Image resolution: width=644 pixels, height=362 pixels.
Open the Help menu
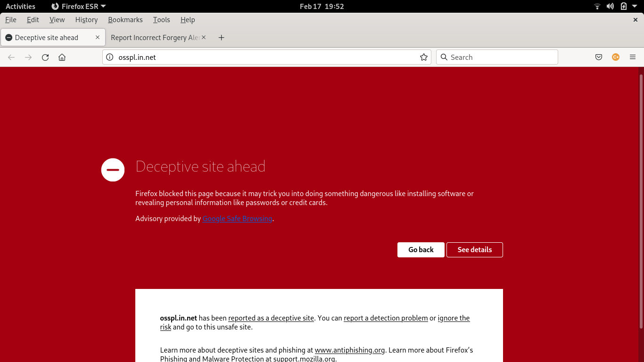click(188, 20)
